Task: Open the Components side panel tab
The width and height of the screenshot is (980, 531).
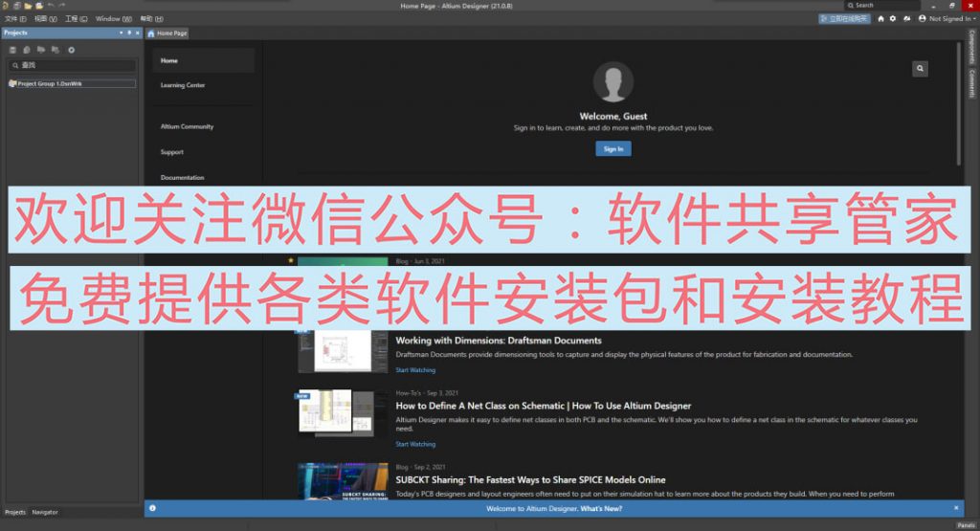Action: click(972, 46)
